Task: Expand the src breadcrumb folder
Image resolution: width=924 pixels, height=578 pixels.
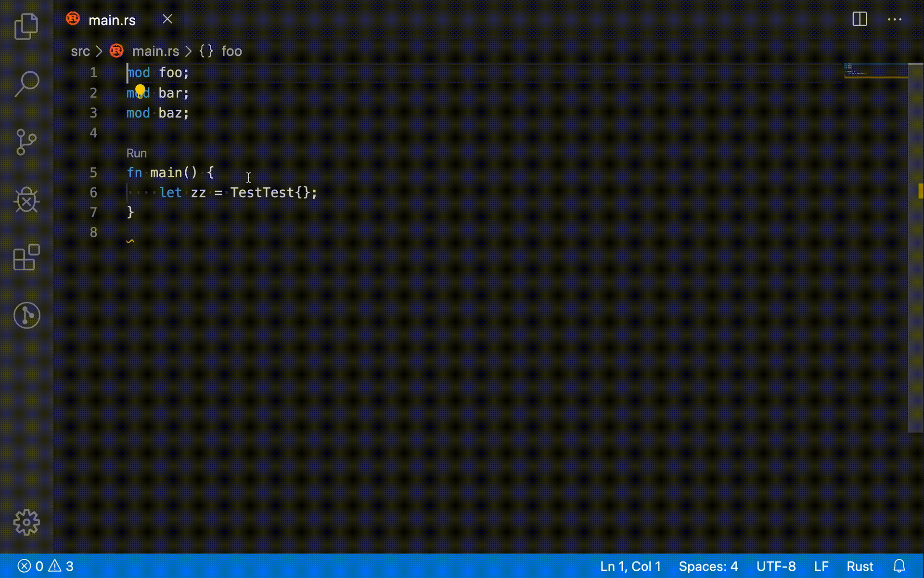Action: [80, 51]
